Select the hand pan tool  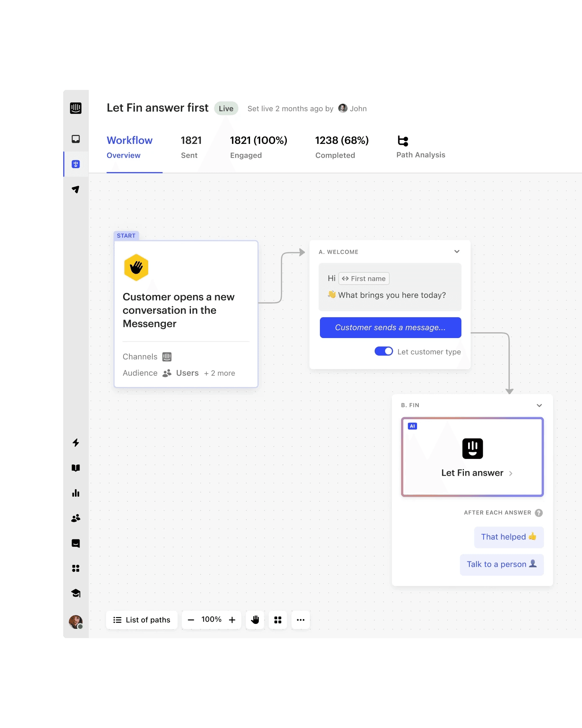point(255,620)
